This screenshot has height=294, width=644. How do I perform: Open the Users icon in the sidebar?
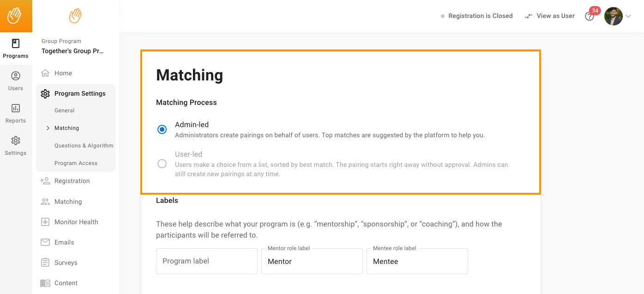[16, 81]
